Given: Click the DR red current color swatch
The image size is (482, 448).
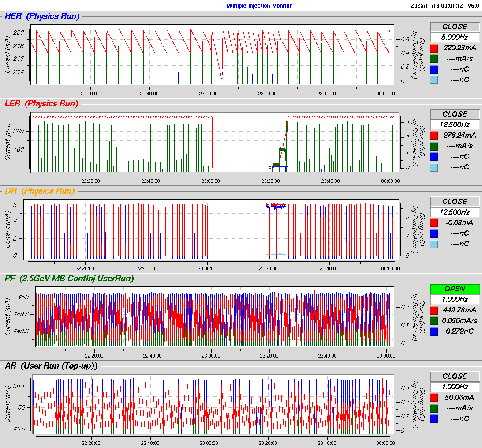Looking at the screenshot, I should click(x=434, y=223).
